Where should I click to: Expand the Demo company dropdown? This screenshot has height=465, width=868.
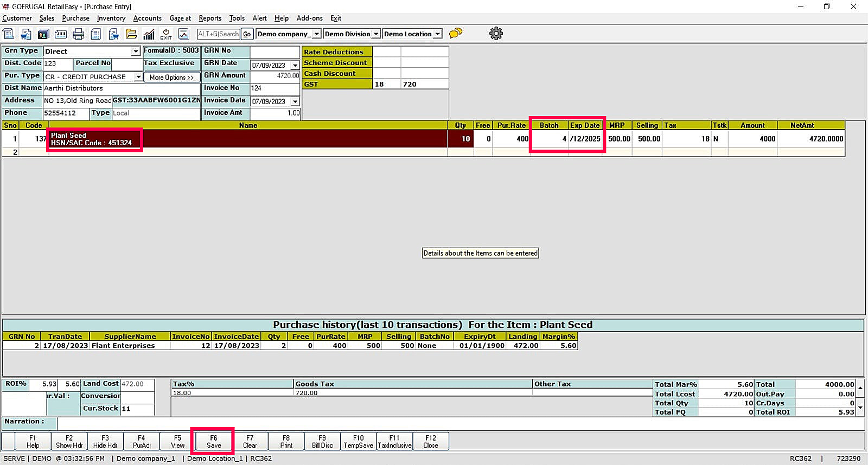point(317,34)
